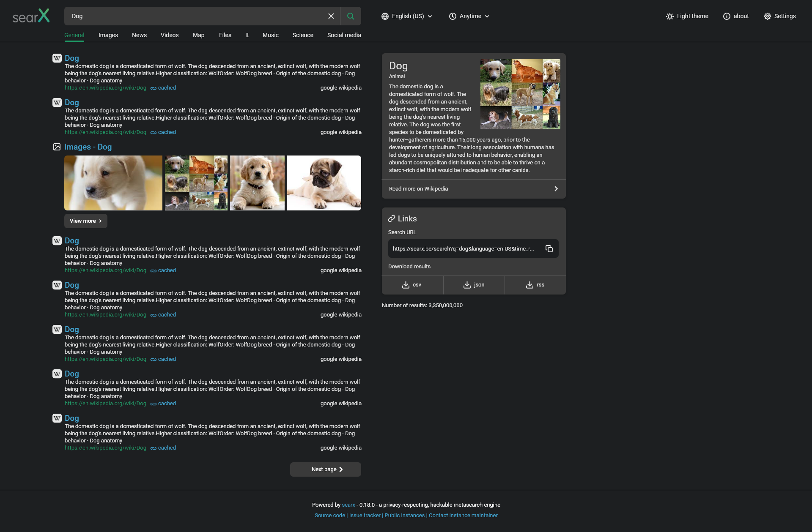The image size is (812, 532).
Task: Download results as rss
Action: 535,285
